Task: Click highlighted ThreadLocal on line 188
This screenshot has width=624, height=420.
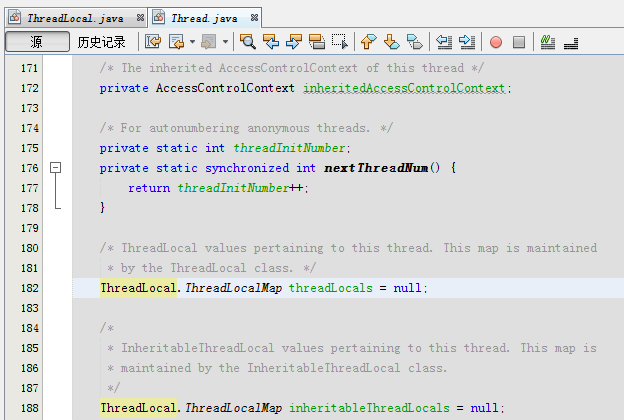Action: 138,408
